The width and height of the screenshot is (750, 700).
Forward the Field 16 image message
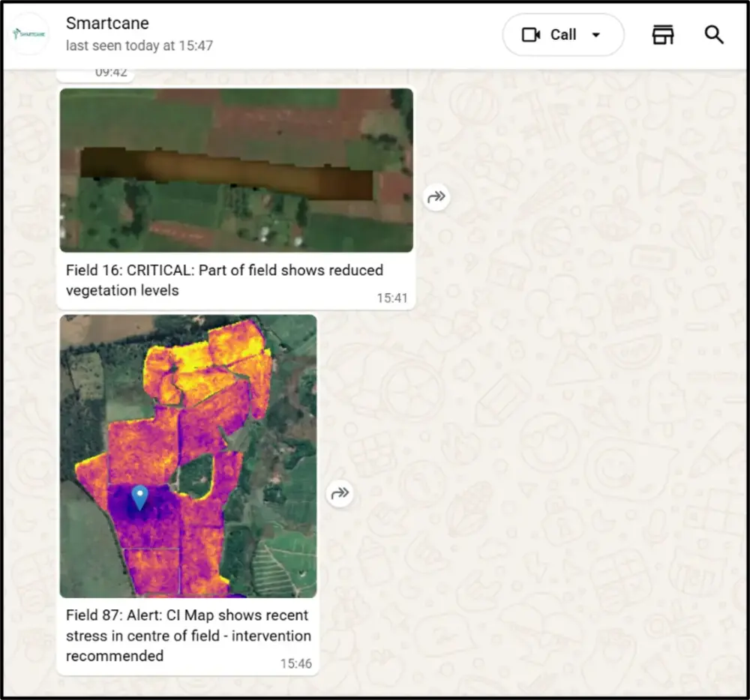coord(436,196)
